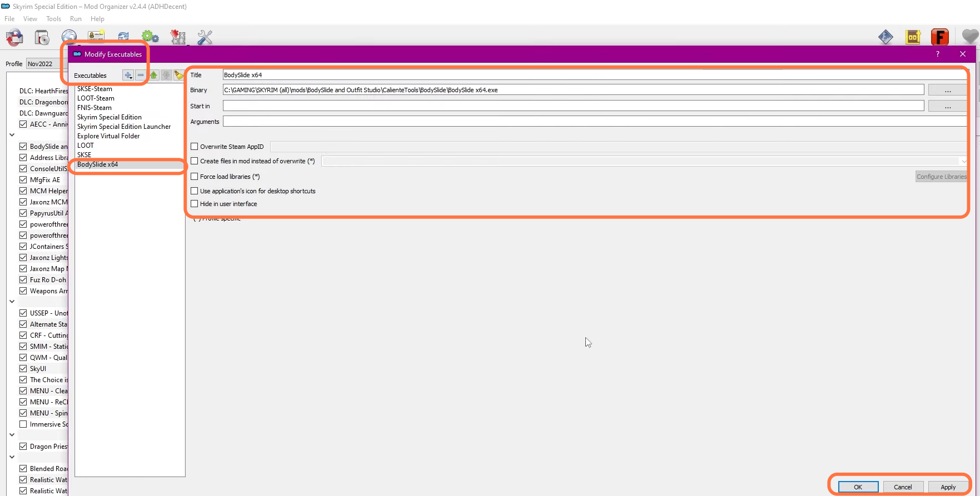Enable Create files in mod instead of overwrite

[195, 161]
